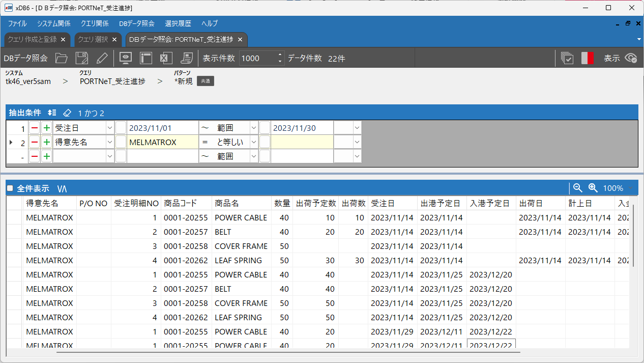Click green plus button on condition row 1
This screenshot has width=644, height=363.
click(x=46, y=128)
